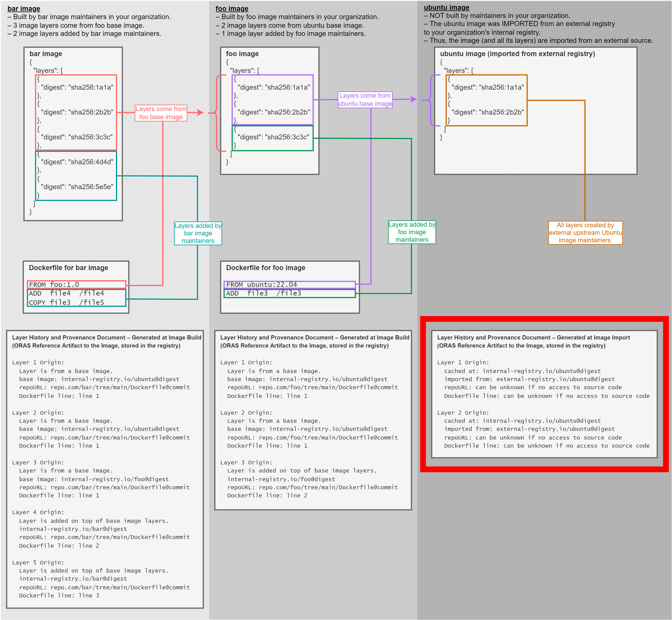Click the purple arrow pointing toward ubuntu image

(413, 99)
